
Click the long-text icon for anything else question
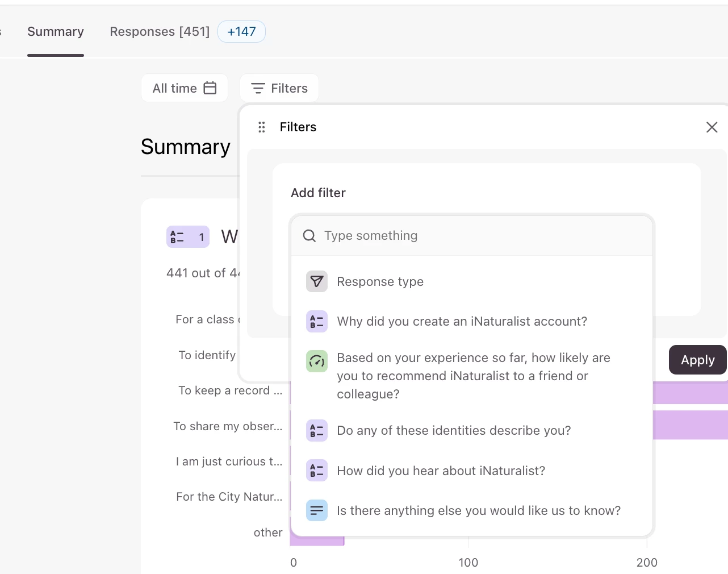(x=317, y=510)
